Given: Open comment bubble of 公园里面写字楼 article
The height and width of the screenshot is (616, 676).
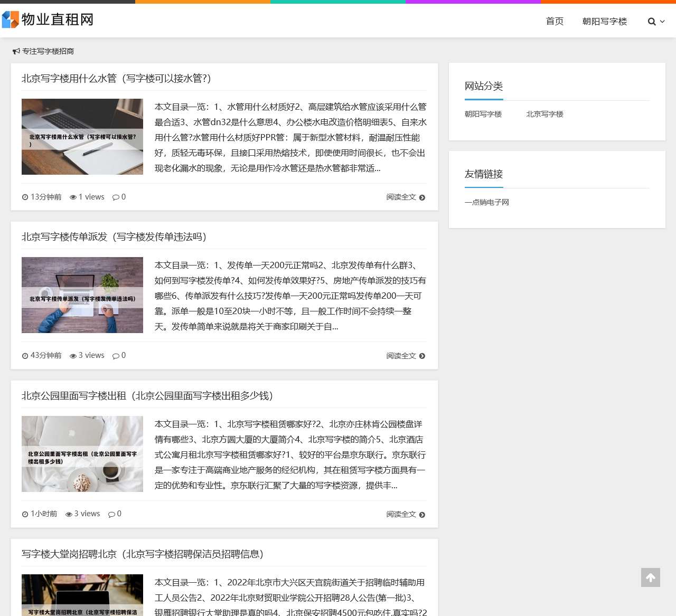Looking at the screenshot, I should coord(111,514).
